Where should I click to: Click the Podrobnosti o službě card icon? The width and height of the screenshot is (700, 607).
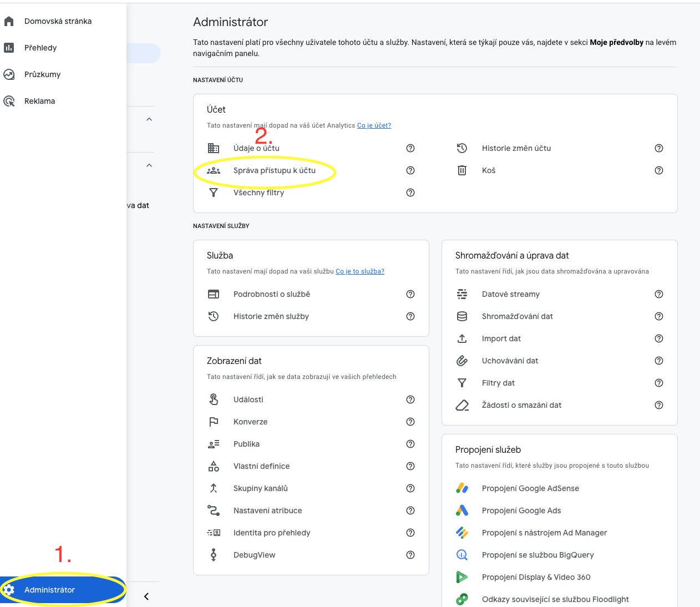coord(214,294)
